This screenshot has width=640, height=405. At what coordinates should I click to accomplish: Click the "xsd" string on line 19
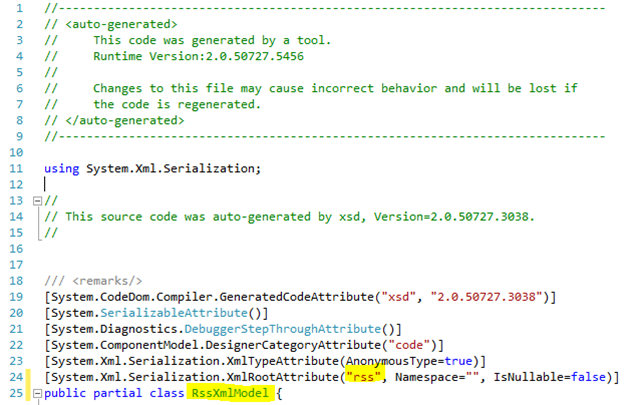[398, 297]
